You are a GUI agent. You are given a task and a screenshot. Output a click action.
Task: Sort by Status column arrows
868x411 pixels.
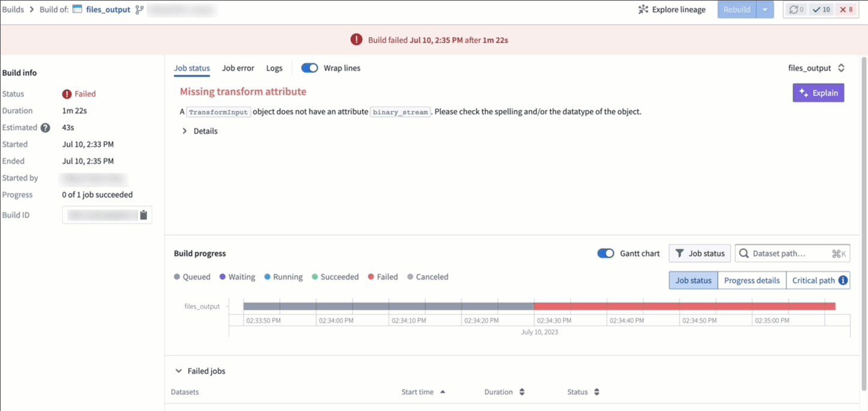click(x=596, y=392)
